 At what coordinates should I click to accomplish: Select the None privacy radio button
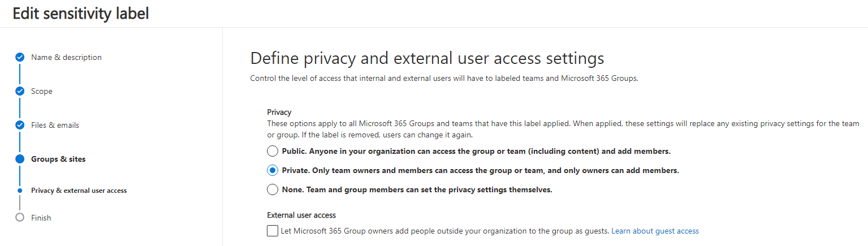tap(273, 189)
